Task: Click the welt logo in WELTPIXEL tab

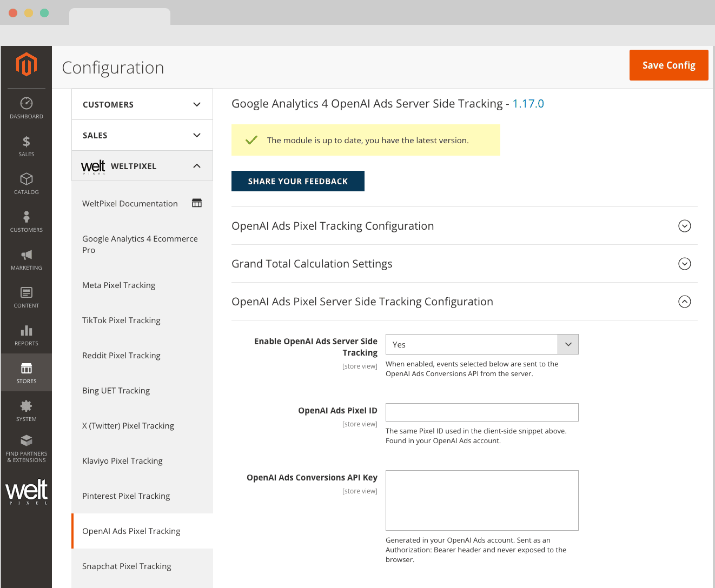Action: (x=93, y=166)
